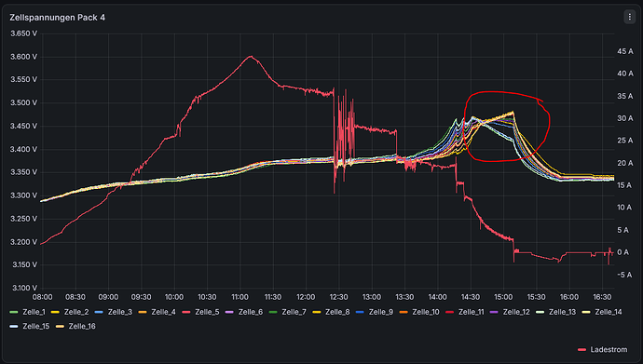
Task: Click the 16:30 time axis label
Action: tap(602, 297)
